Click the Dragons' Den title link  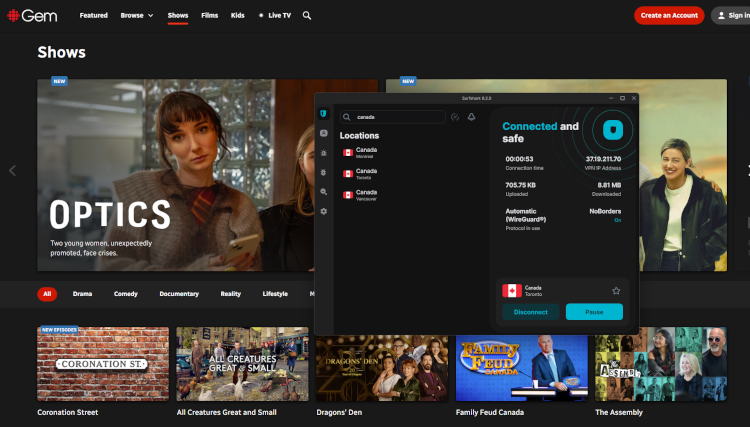(x=339, y=412)
